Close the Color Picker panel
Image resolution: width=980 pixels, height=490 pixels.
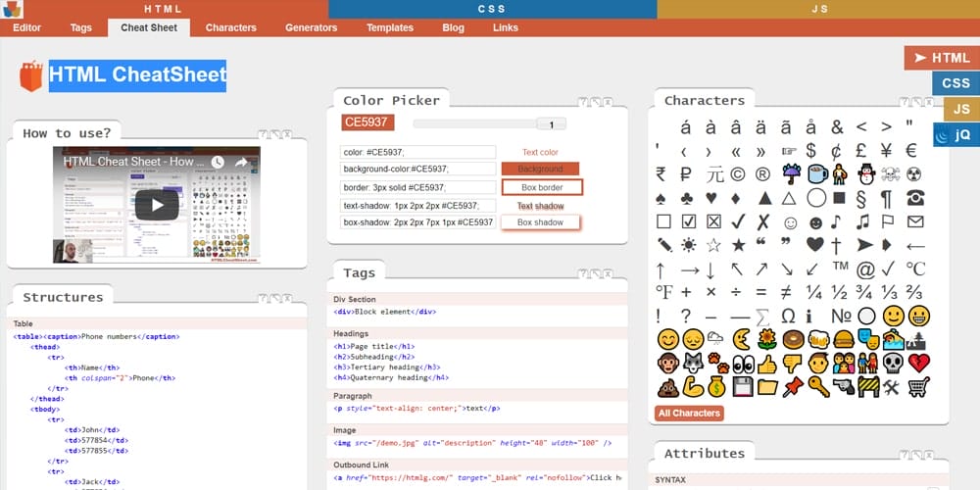click(x=608, y=102)
